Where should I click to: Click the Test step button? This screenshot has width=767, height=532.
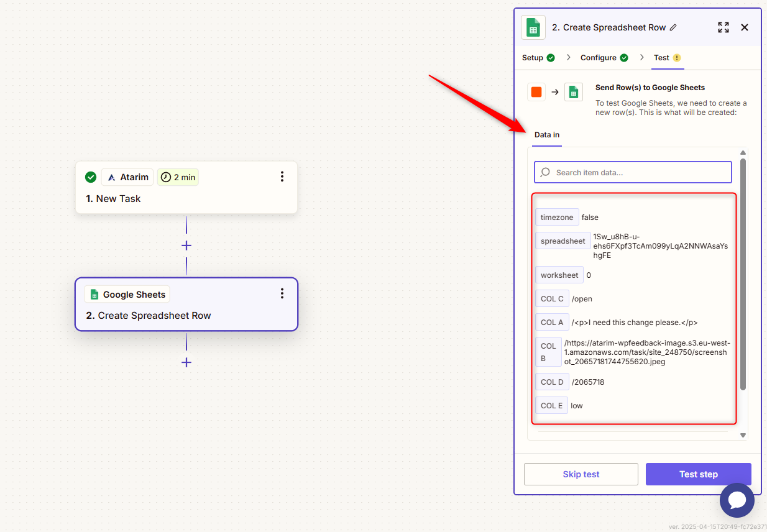698,474
